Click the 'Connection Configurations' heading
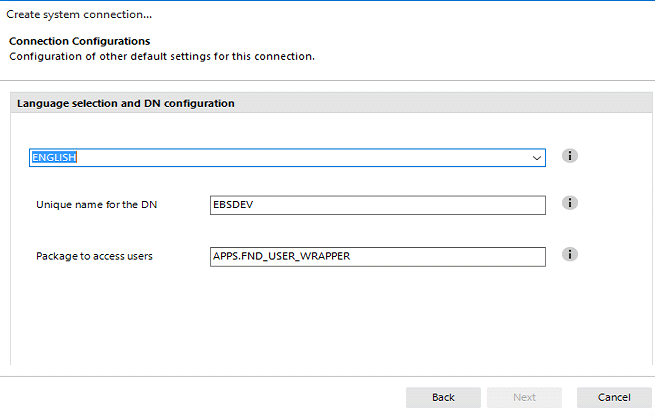The height and width of the screenshot is (418, 655). (x=79, y=41)
